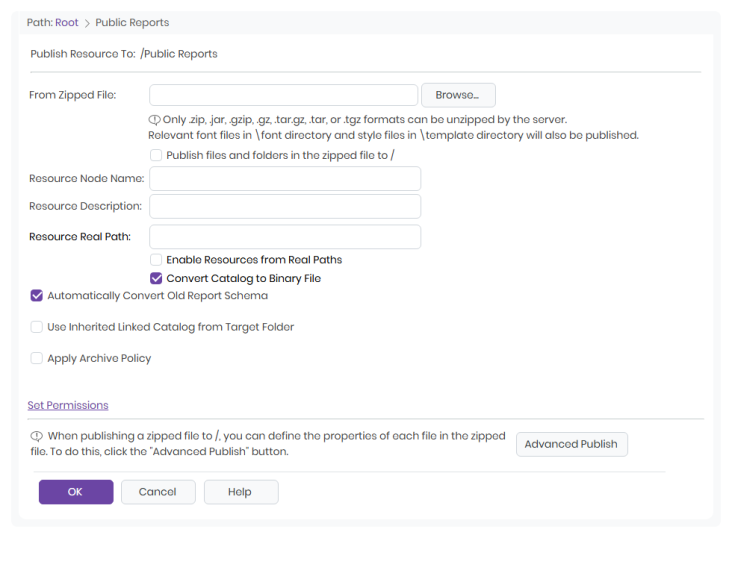Disable Automatically Convert Old Report Schema
This screenshot has width=732, height=573.
36,296
